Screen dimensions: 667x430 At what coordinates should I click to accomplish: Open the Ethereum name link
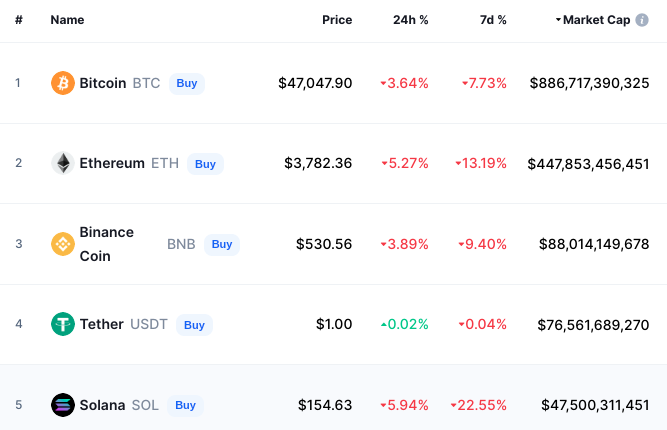click(x=111, y=163)
